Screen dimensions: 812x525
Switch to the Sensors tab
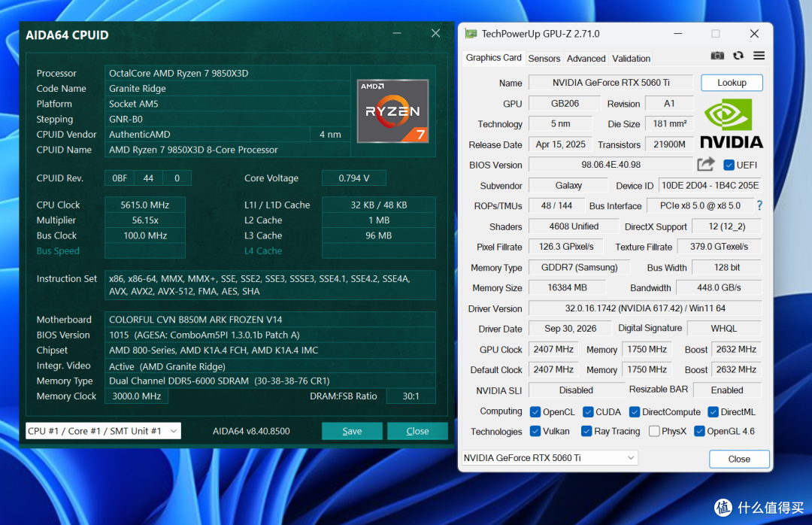(x=544, y=59)
